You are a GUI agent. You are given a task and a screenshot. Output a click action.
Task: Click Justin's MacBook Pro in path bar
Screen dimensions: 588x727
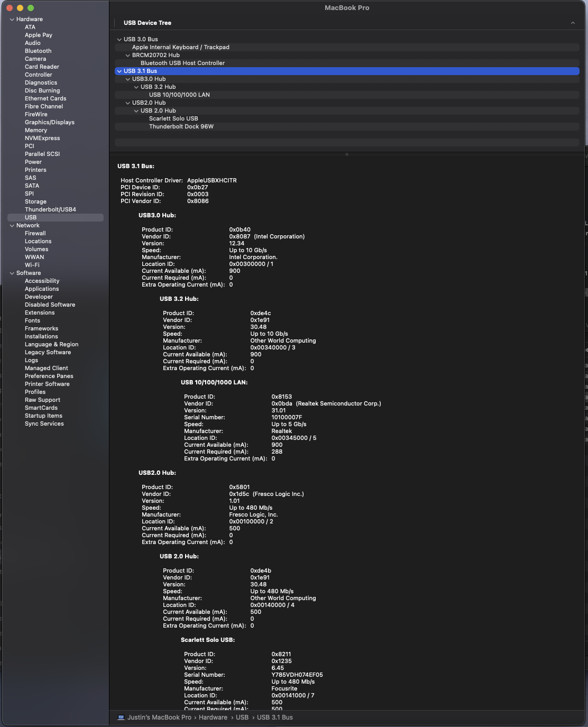(159, 717)
